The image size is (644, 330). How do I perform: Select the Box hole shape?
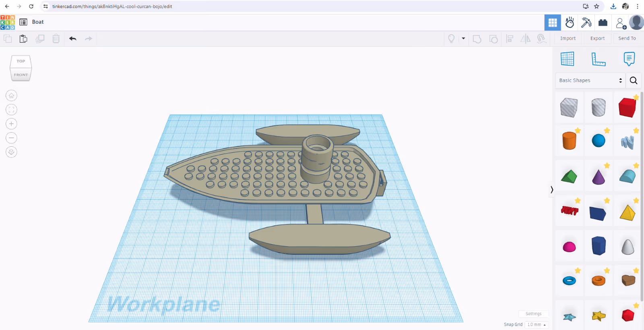coord(569,108)
